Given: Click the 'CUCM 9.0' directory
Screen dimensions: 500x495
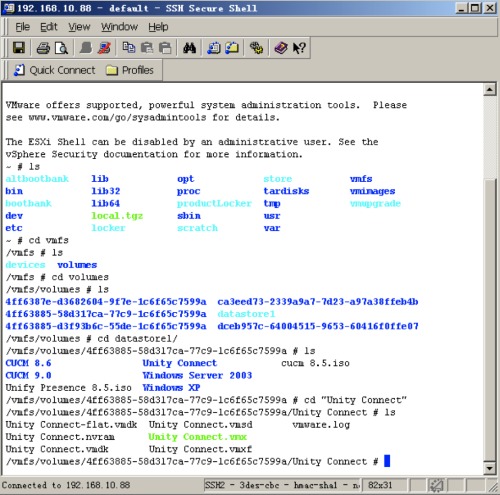Looking at the screenshot, I should coord(28,375).
